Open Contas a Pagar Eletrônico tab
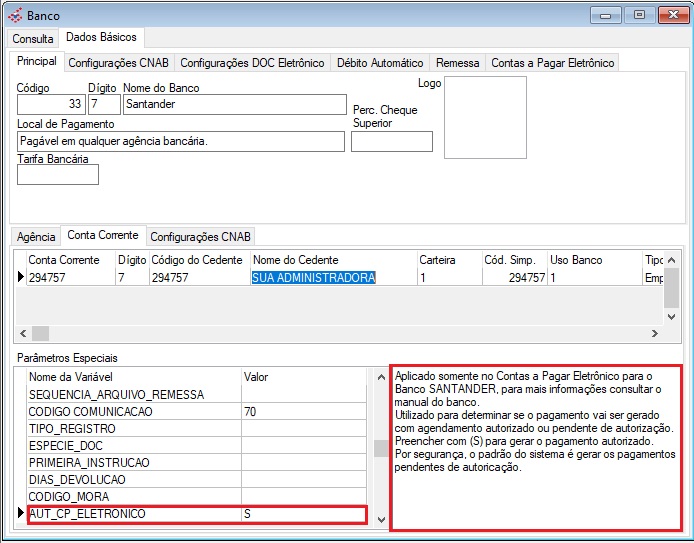Screen dimensions: 694x543 [x=552, y=63]
